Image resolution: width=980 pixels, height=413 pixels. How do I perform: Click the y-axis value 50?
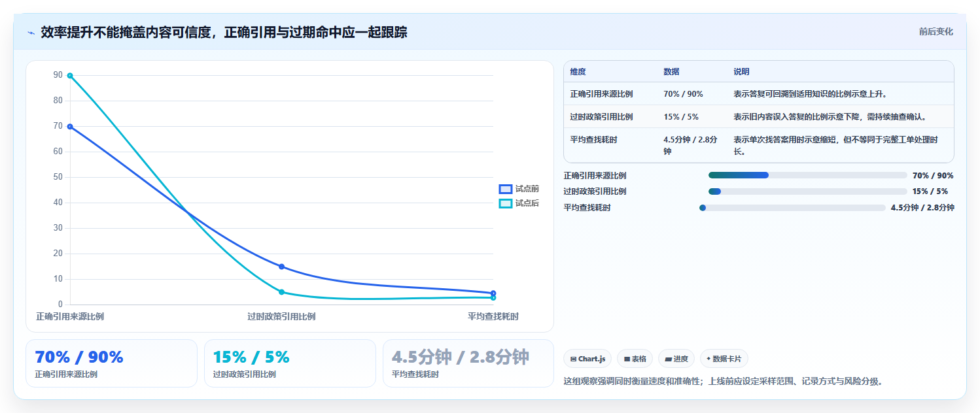point(58,177)
